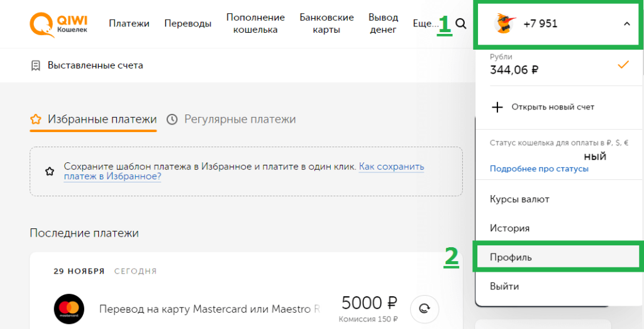This screenshot has width=644, height=329.
Task: Go to Пополнение кошелька
Action: click(255, 24)
